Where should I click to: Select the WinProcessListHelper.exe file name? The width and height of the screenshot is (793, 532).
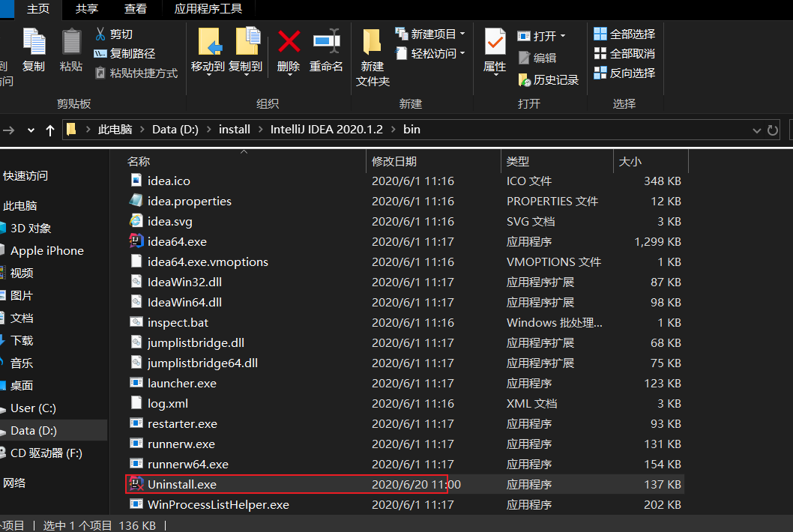(x=218, y=505)
